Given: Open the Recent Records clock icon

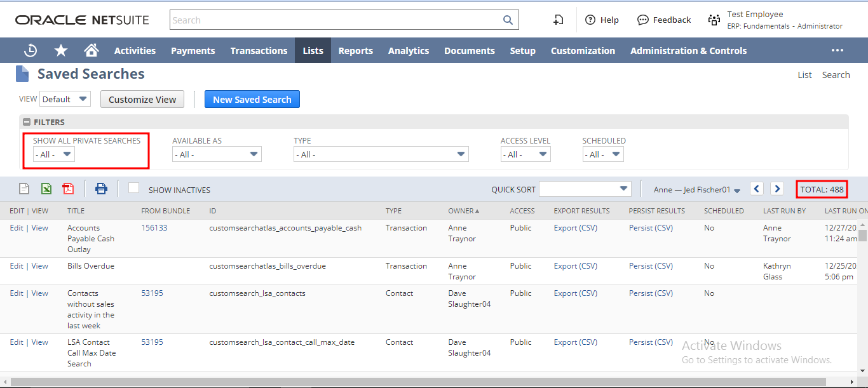Looking at the screenshot, I should 30,51.
